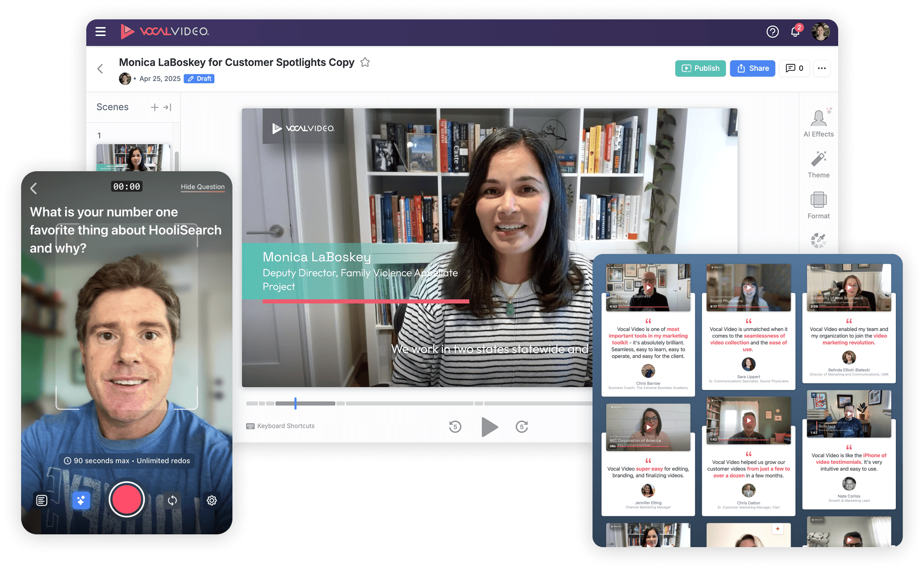
Task: Add a new scene with plus icon
Action: point(155,107)
